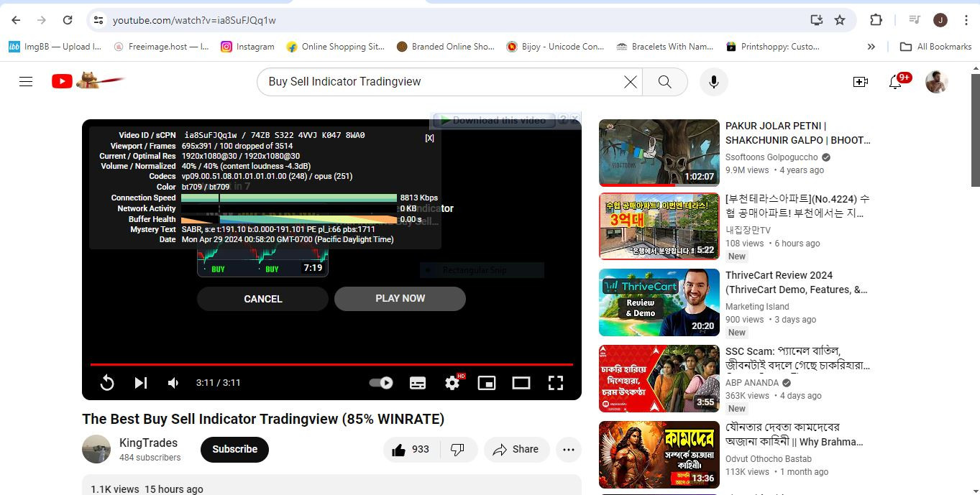980x495 pixels.
Task: Like the video with 933 likes
Action: coord(411,450)
